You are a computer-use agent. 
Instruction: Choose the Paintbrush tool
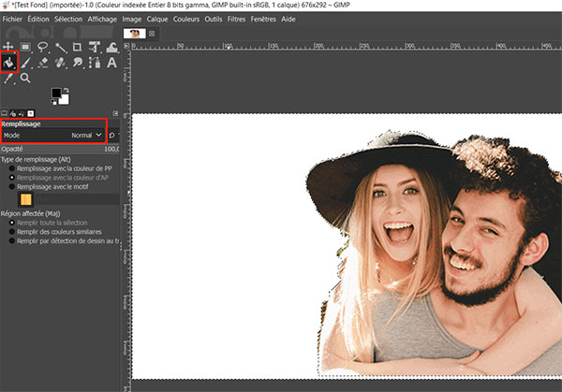tap(26, 62)
